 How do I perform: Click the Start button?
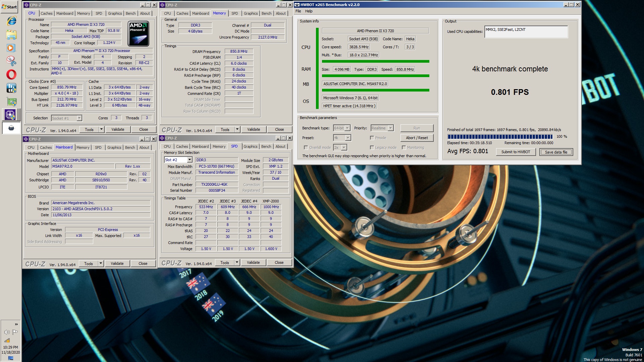click(x=9, y=7)
